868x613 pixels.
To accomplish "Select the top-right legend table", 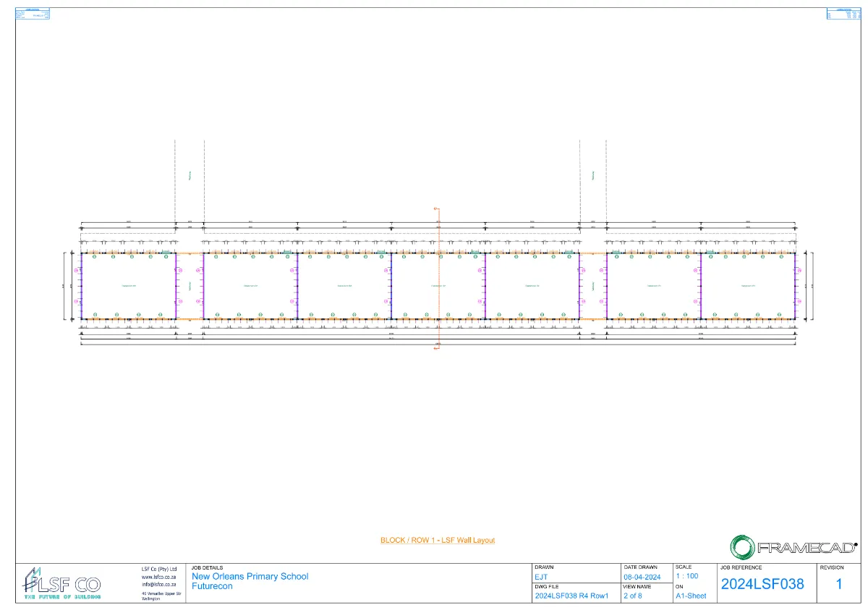I will pos(842,14).
